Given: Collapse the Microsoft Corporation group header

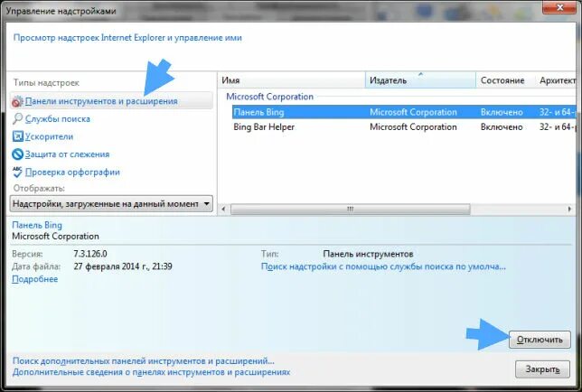Looking at the screenshot, I should click(x=270, y=97).
